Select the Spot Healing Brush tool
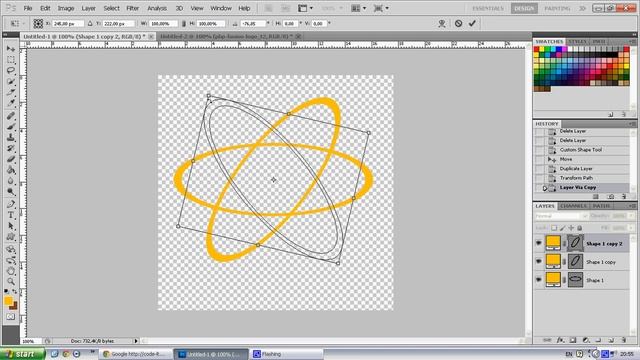The width and height of the screenshot is (640, 360). [11, 116]
